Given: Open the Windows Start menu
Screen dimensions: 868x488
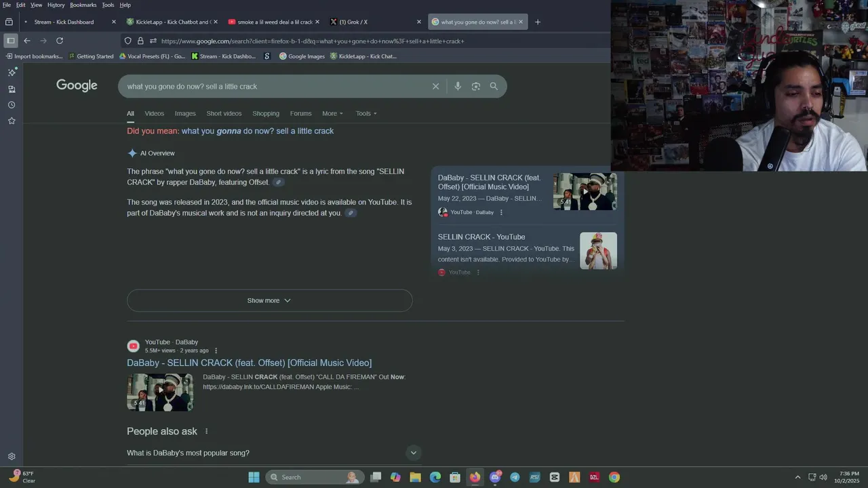Looking at the screenshot, I should (254, 477).
